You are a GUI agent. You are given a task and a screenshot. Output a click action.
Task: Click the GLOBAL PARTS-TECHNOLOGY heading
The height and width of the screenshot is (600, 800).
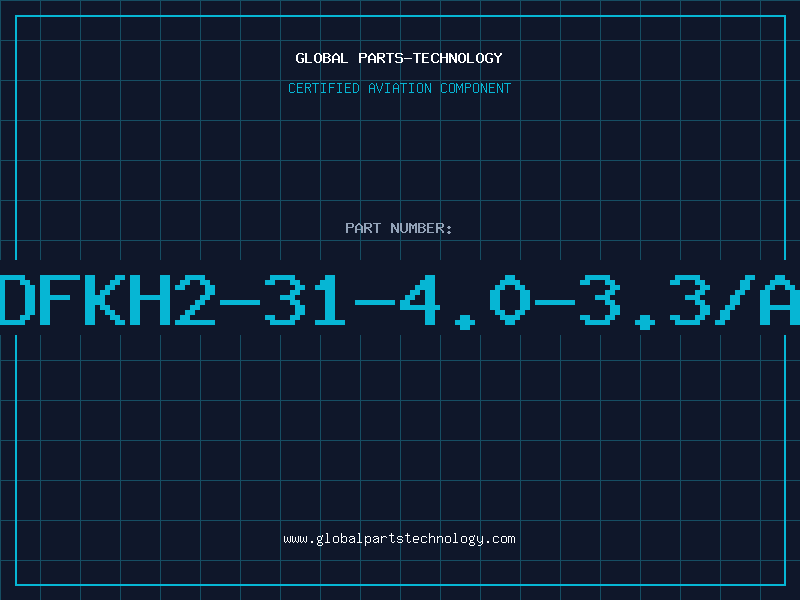pos(399,58)
